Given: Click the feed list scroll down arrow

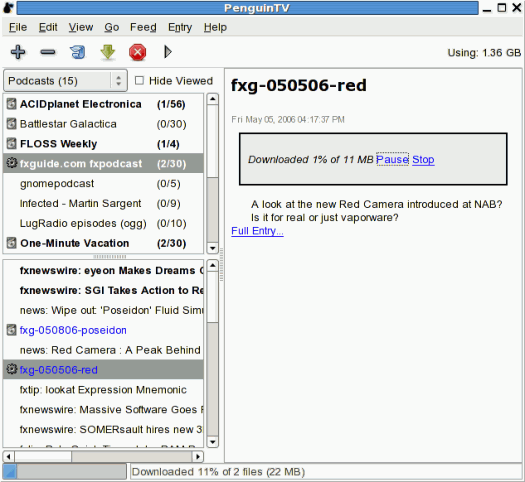Looking at the screenshot, I should tap(213, 248).
